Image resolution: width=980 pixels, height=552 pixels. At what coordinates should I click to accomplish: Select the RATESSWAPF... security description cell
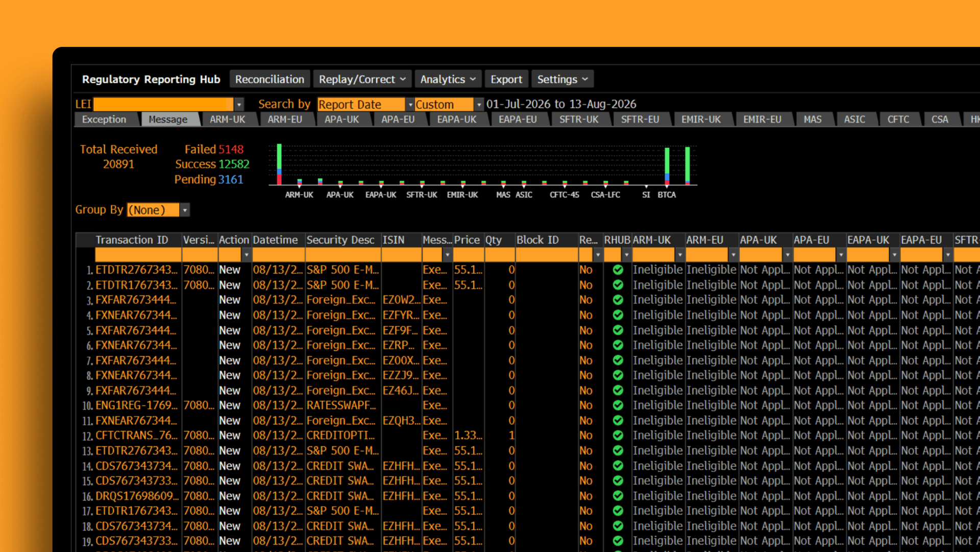point(343,405)
